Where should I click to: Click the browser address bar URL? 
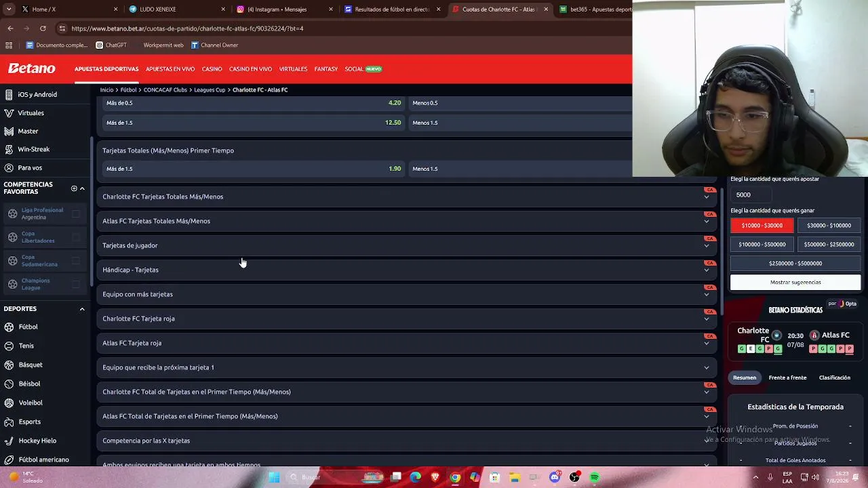(x=187, y=28)
